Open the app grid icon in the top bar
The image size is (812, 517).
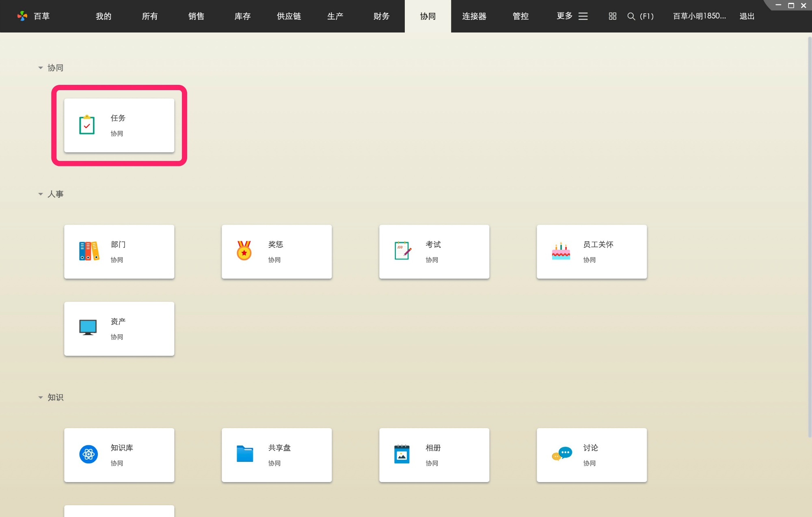click(x=612, y=16)
